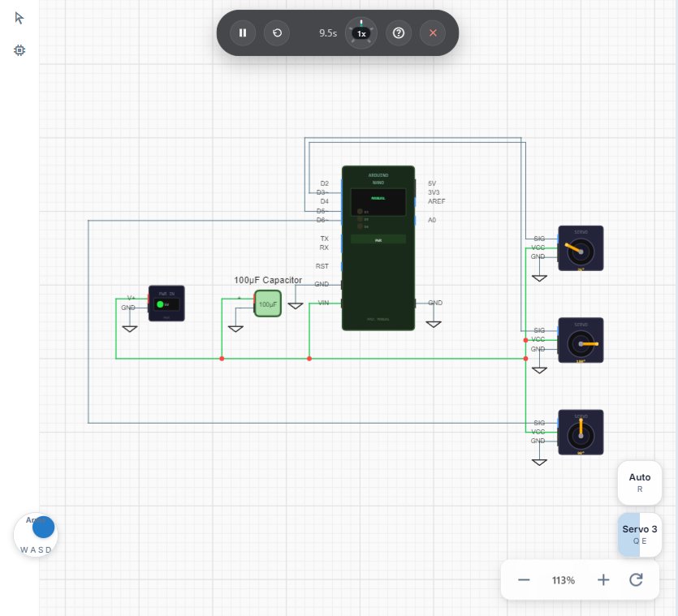Click the 3V3 pin label
The width and height of the screenshot is (678, 616).
434,192
